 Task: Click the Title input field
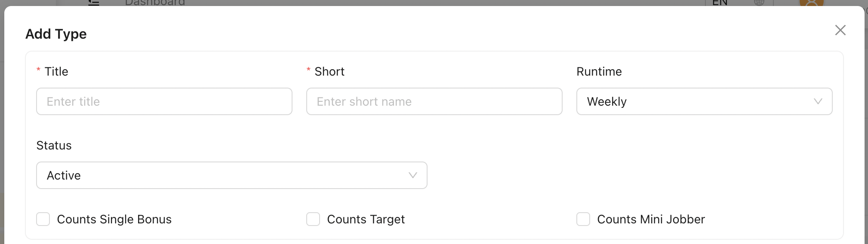[x=164, y=101]
